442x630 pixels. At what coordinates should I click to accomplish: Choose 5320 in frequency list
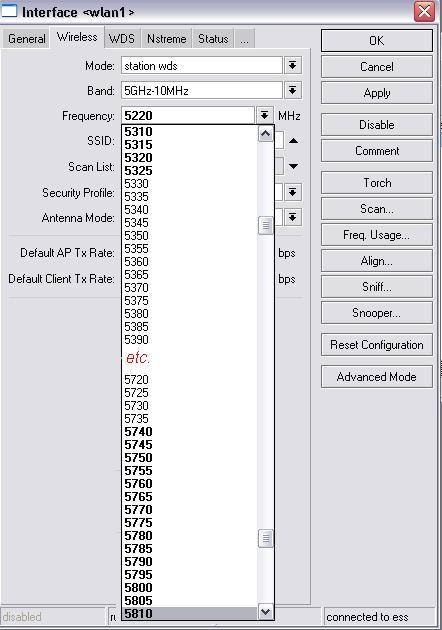[138, 158]
